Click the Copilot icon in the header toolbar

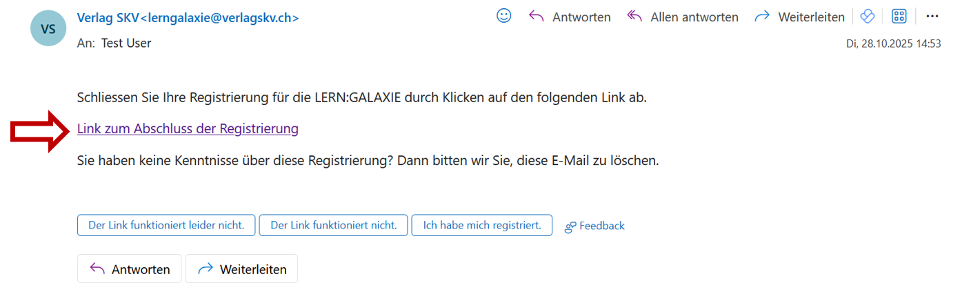[x=867, y=17]
